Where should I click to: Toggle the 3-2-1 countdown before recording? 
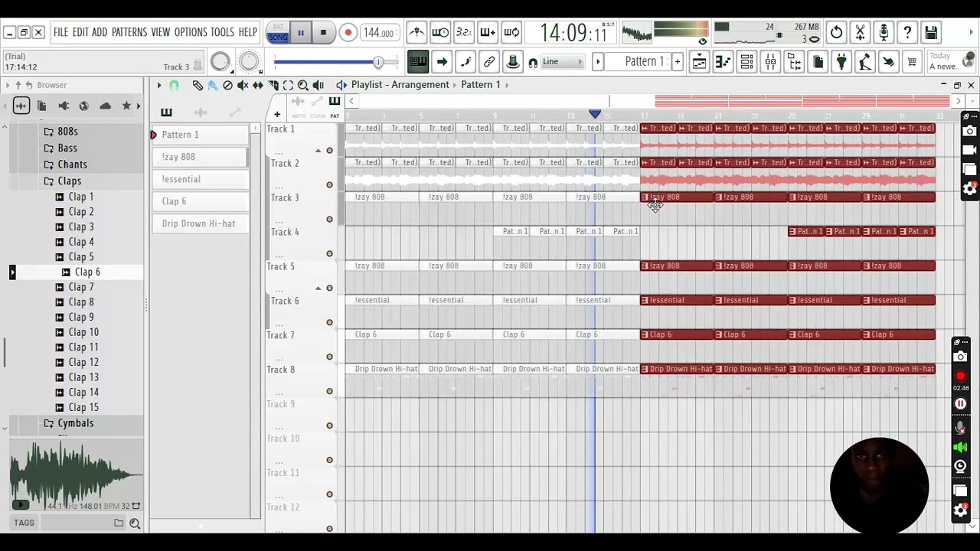[x=464, y=33]
